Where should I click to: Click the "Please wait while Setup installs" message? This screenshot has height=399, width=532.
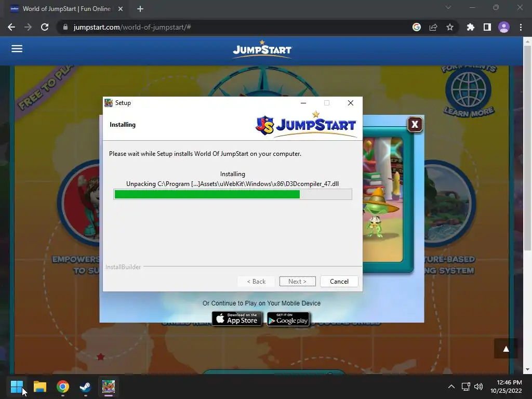[205, 154]
